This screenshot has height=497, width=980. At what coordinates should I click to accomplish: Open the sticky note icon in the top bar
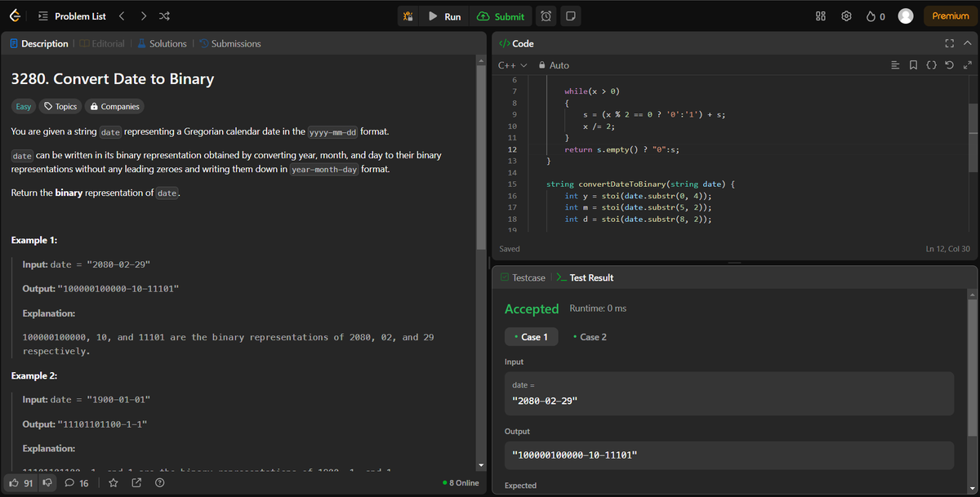(x=569, y=16)
